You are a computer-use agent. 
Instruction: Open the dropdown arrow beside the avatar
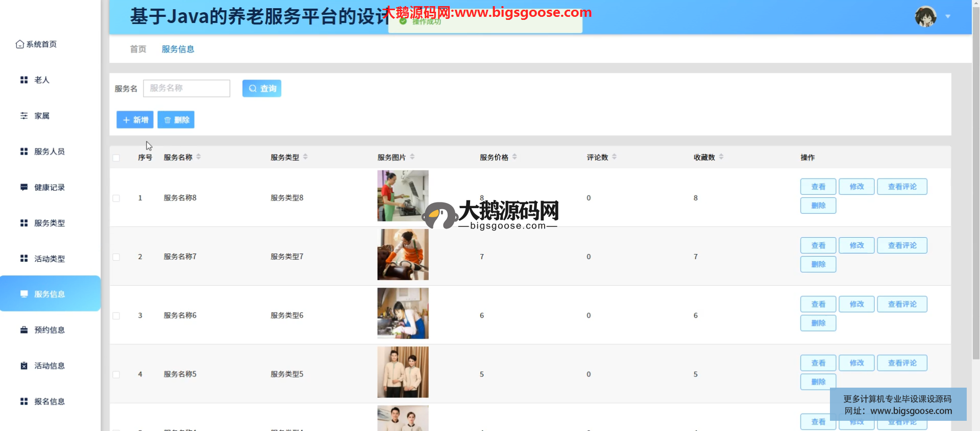click(x=948, y=17)
